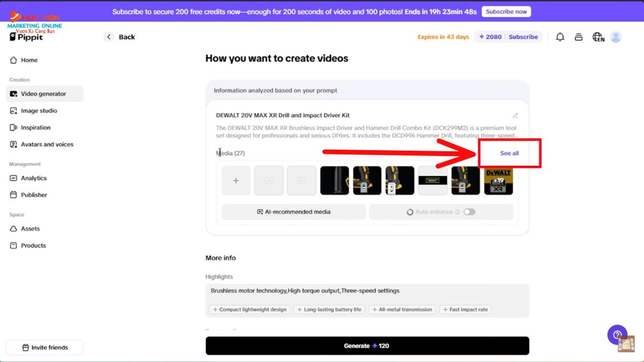The image size is (644, 362).
Task: Go to Home in the sidebar
Action: point(45,60)
